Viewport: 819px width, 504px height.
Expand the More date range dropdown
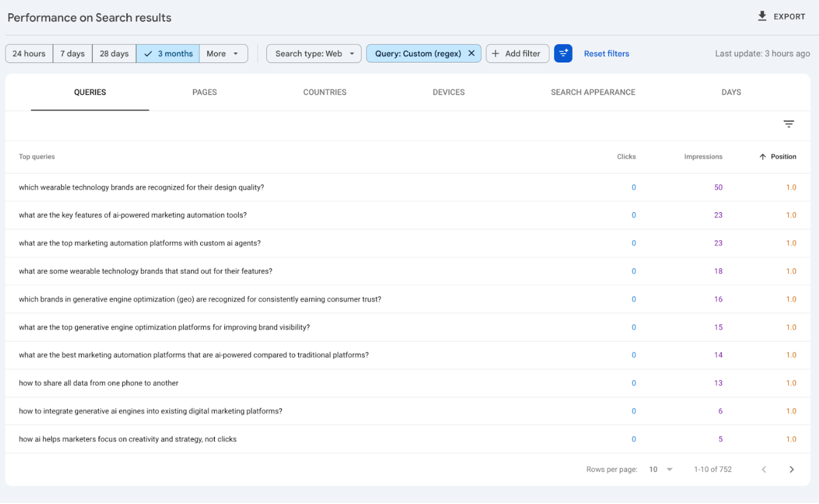(223, 53)
